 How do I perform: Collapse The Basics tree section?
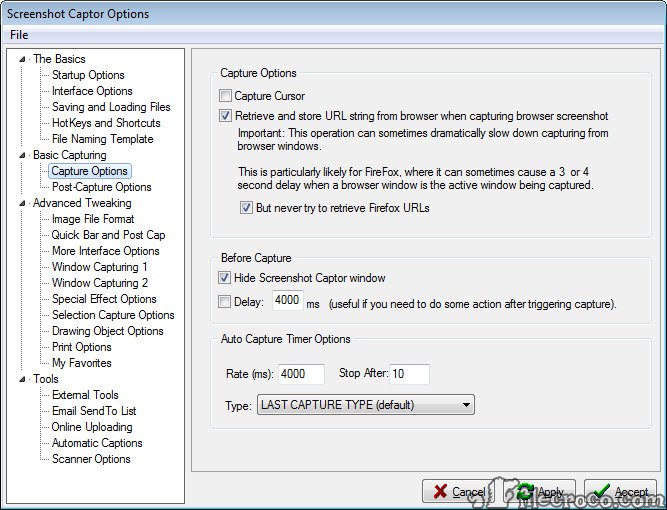pyautogui.click(x=23, y=60)
